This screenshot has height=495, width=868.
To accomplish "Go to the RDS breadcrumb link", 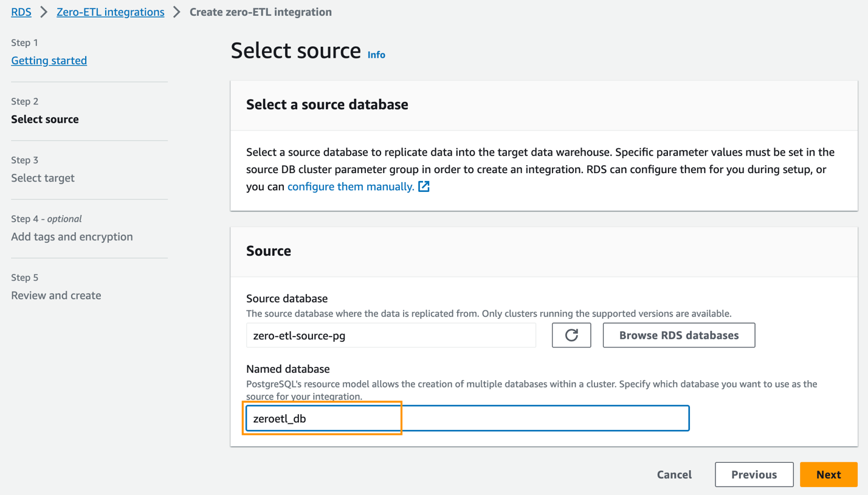I will tap(21, 12).
